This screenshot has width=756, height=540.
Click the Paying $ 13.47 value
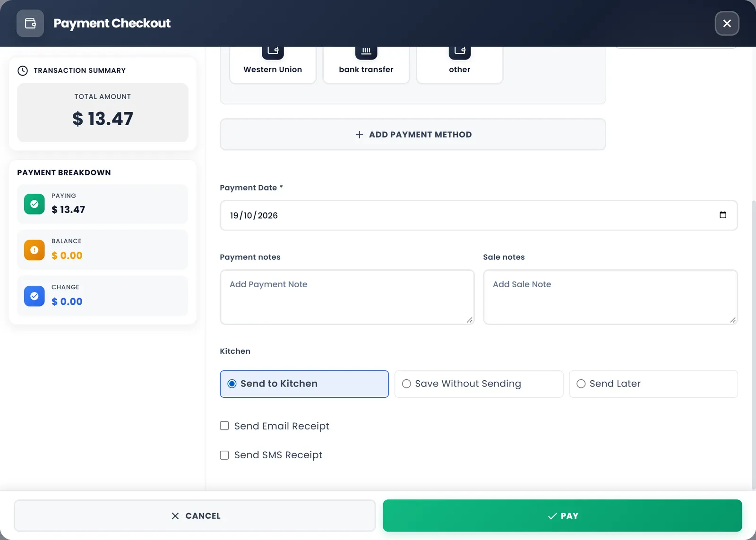click(x=68, y=209)
